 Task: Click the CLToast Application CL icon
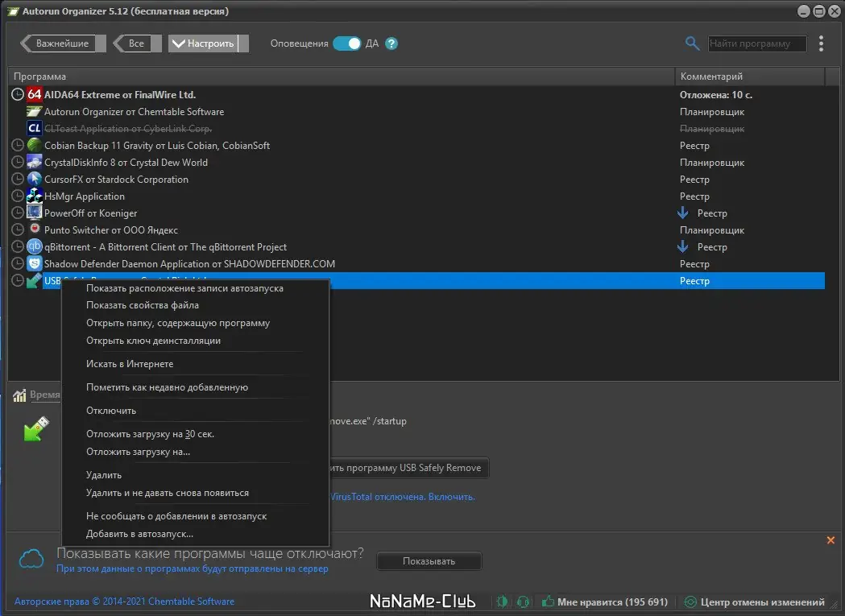35,128
